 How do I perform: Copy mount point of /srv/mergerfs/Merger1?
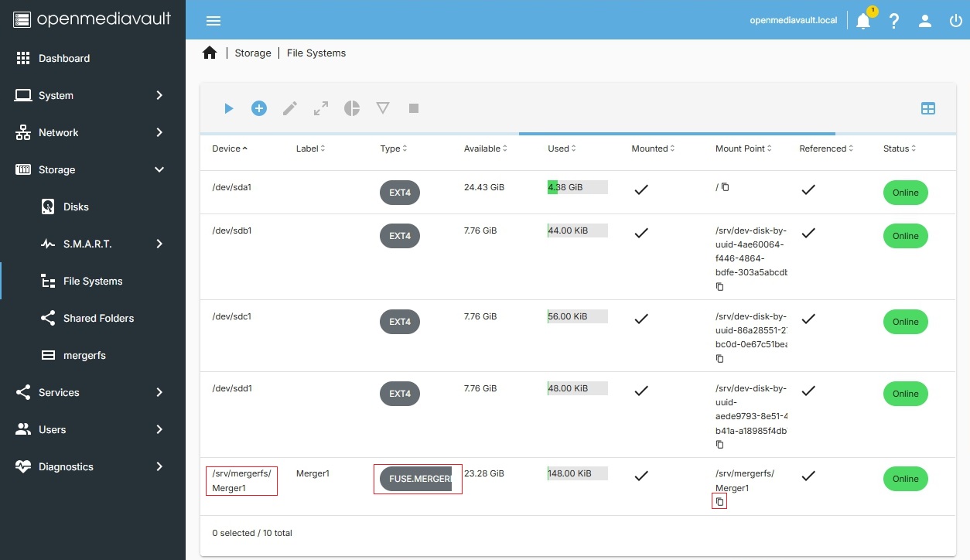(719, 502)
